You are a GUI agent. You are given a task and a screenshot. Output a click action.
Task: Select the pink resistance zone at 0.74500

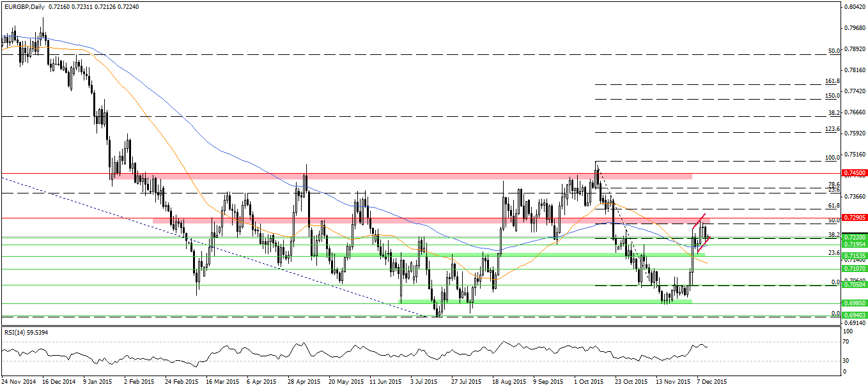tap(422, 176)
